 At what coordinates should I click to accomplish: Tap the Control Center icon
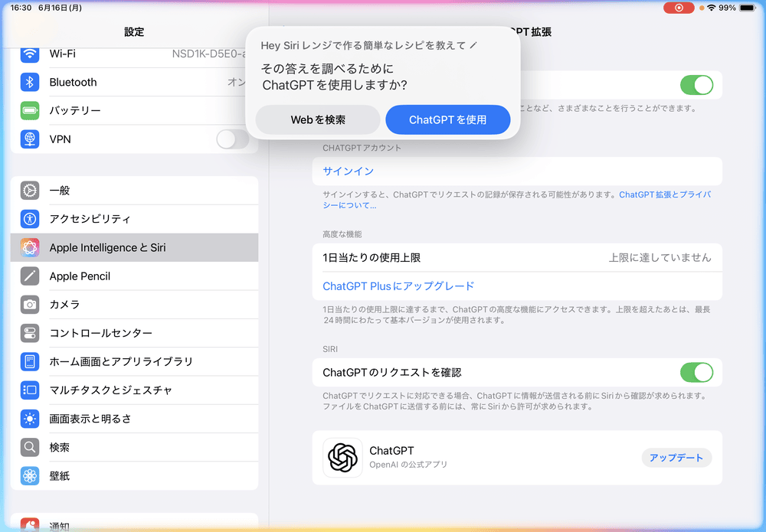[x=30, y=333]
